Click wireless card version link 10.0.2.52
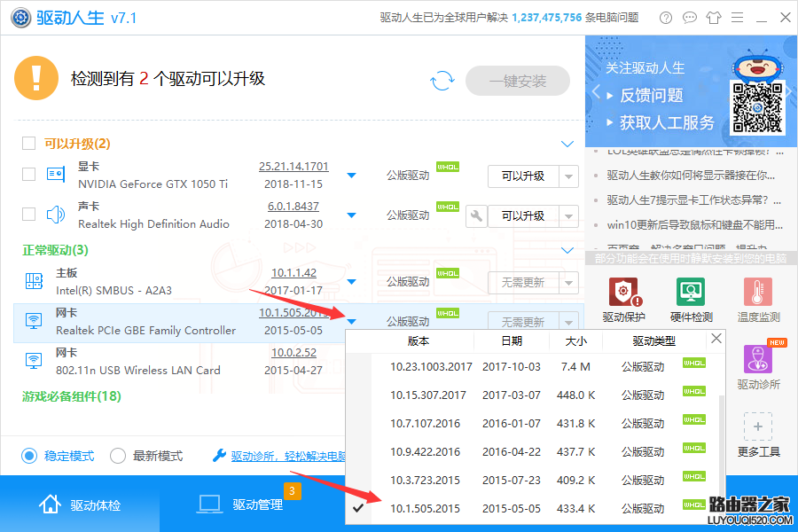The height and width of the screenshot is (532, 798). (x=293, y=352)
